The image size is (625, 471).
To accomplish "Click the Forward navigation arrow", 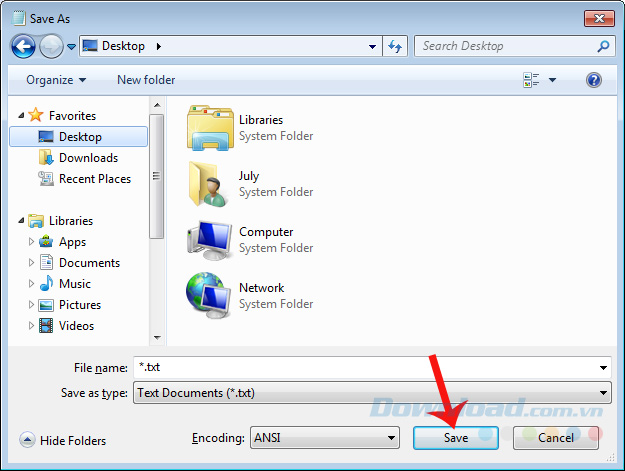I will click(x=51, y=46).
